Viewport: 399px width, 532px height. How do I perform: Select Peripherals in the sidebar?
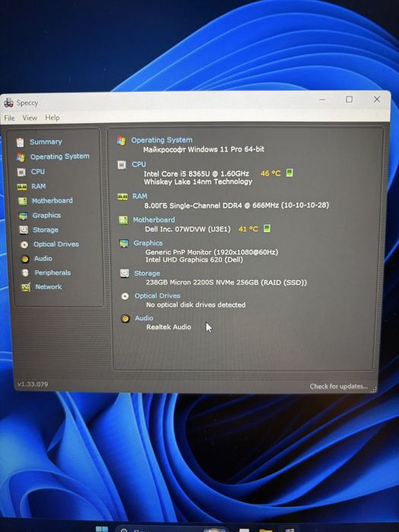[x=52, y=272]
